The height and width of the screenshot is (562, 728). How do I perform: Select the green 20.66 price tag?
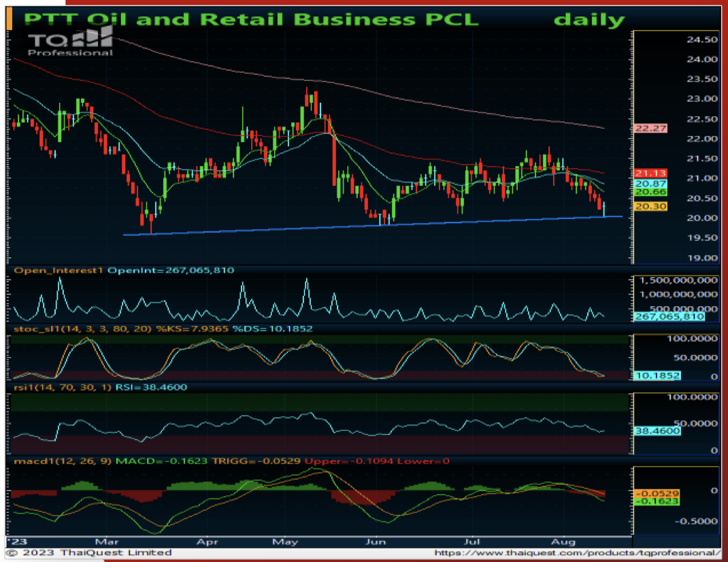pyautogui.click(x=650, y=192)
